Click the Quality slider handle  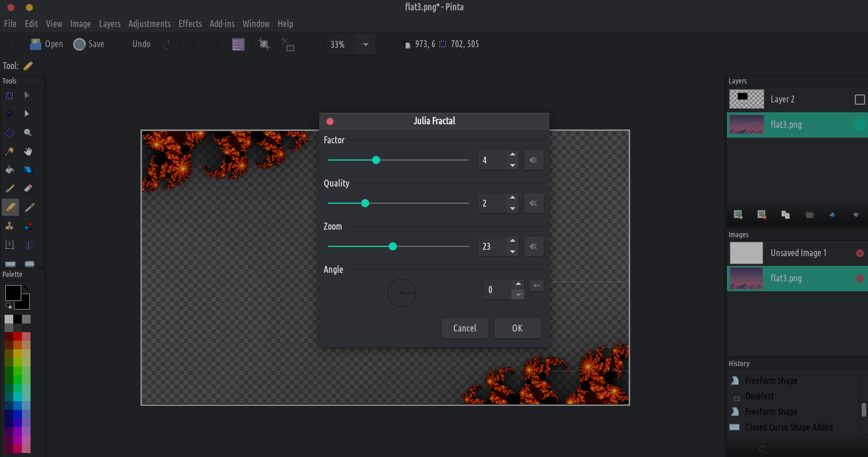tap(365, 203)
